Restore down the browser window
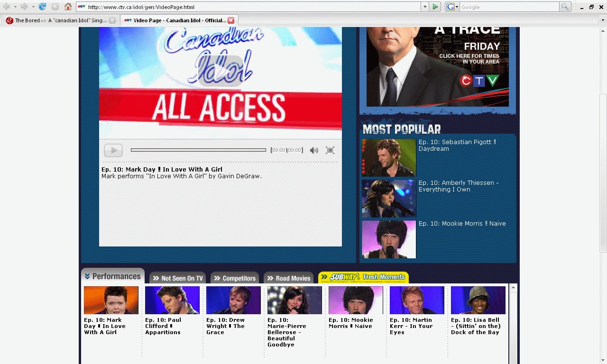The image size is (607, 364). tap(591, 7)
